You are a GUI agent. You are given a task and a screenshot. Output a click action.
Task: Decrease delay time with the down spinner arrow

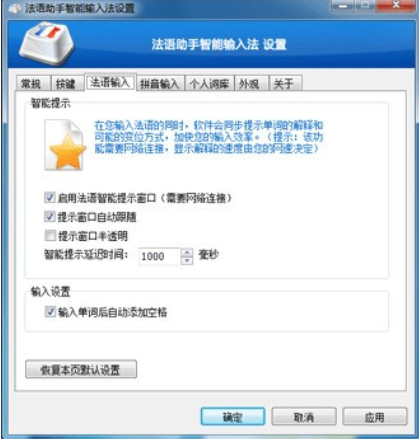click(x=187, y=260)
